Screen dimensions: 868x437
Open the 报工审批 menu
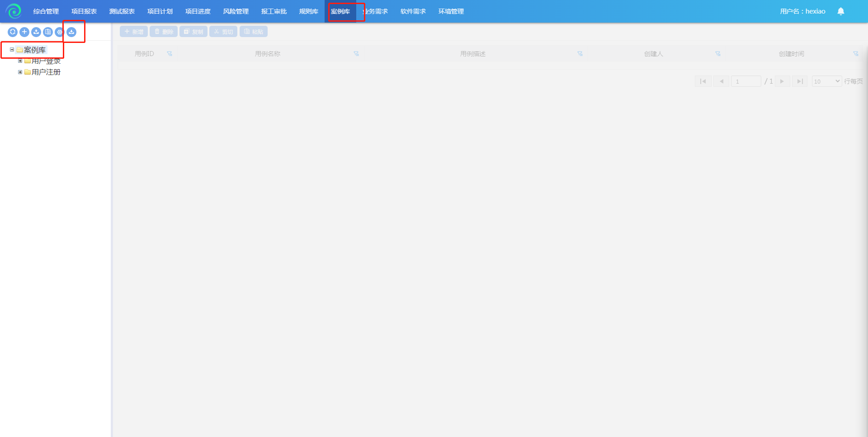(x=274, y=11)
